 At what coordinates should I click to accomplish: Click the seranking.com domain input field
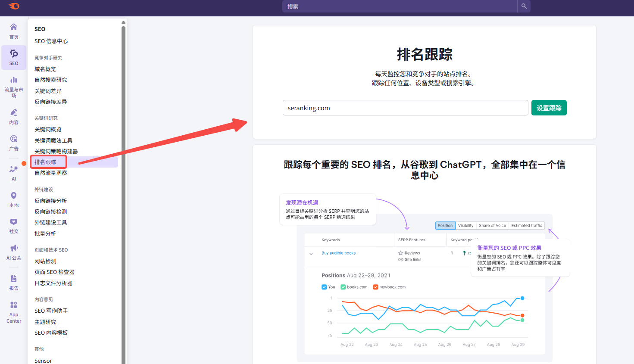pyautogui.click(x=405, y=108)
